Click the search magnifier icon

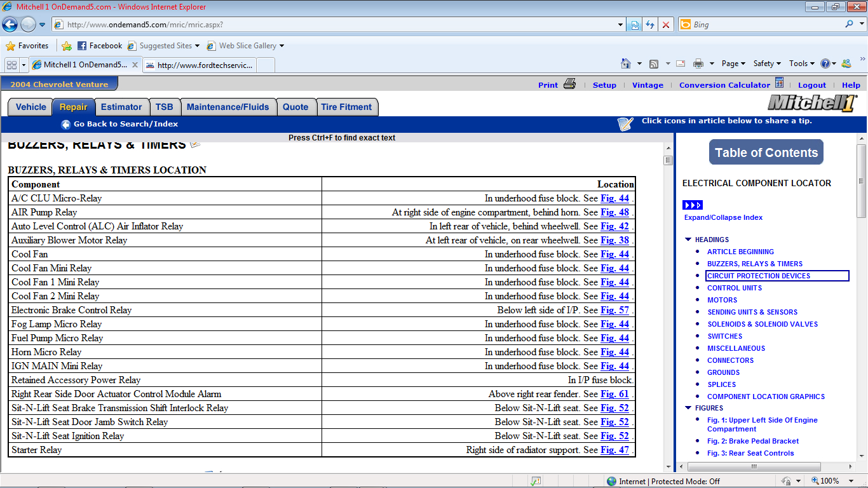pyautogui.click(x=850, y=24)
